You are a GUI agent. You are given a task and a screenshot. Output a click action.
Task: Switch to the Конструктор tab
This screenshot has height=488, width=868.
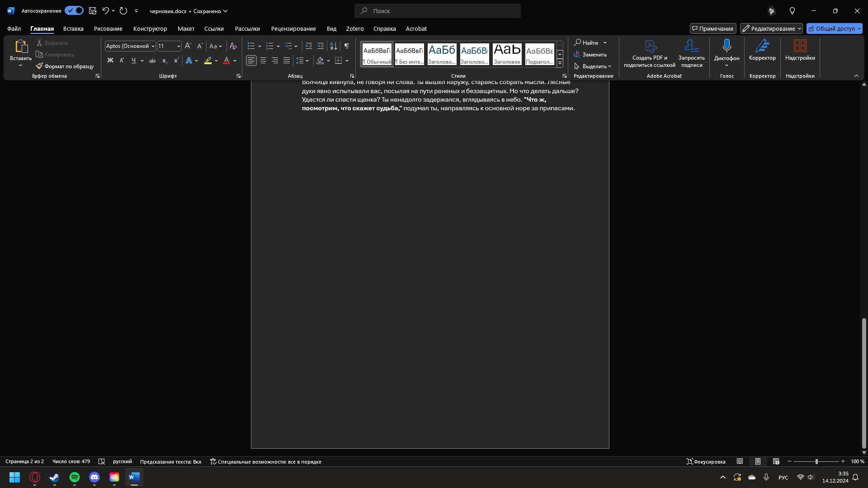click(x=150, y=28)
